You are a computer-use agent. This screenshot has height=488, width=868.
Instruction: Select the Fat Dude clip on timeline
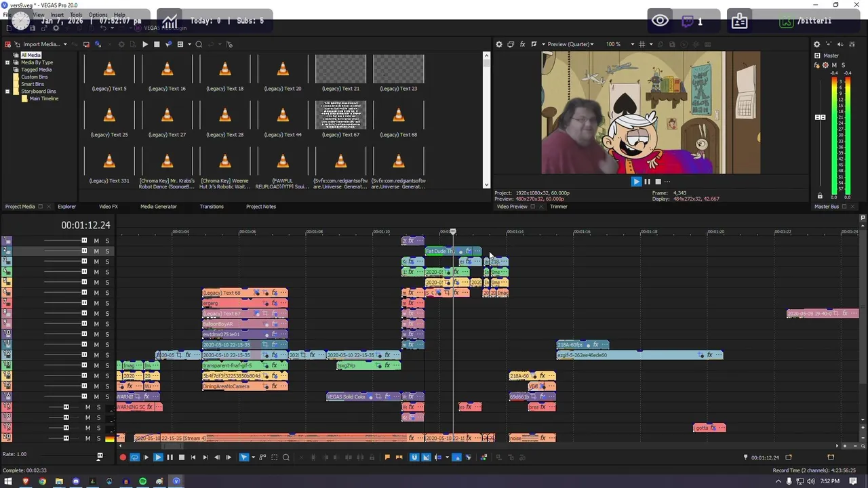453,251
